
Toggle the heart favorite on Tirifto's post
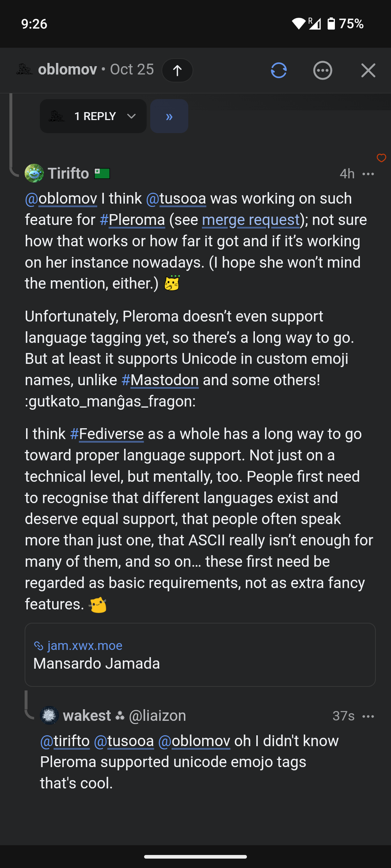pyautogui.click(x=381, y=158)
